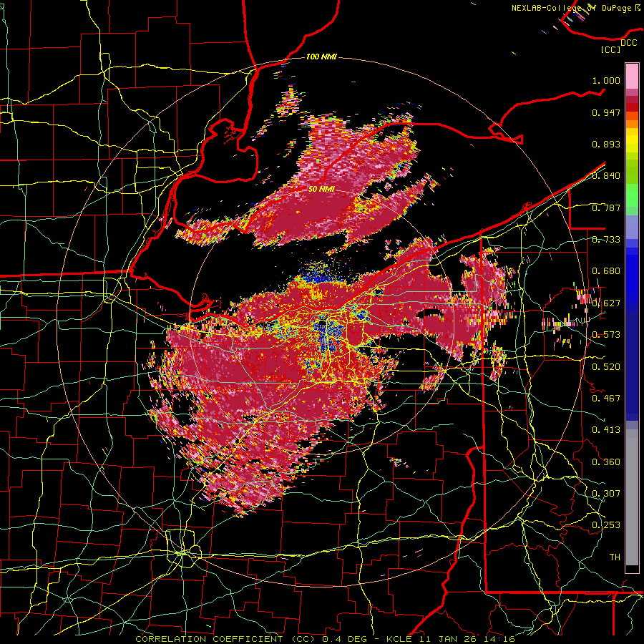Viewport: 644px width, 644px height.
Task: Click the 0.520 legend value
Action: click(x=606, y=367)
